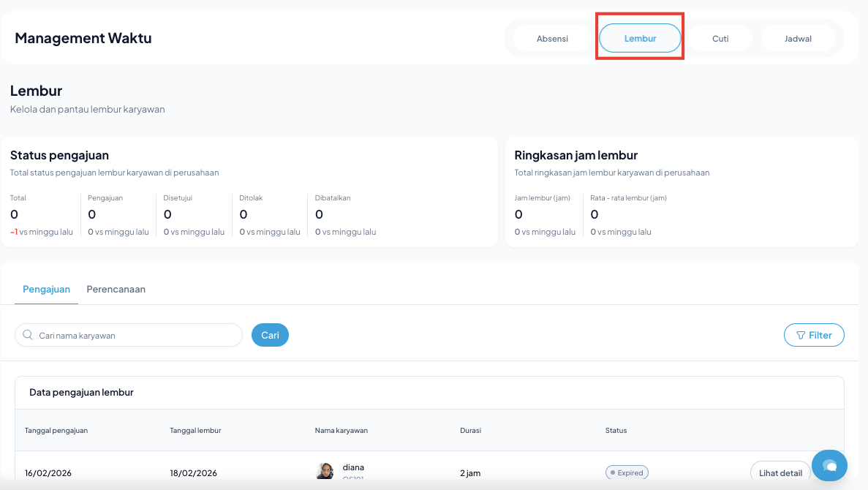
Task: Click the Tanggal pengajuan column header
Action: pyautogui.click(x=56, y=431)
